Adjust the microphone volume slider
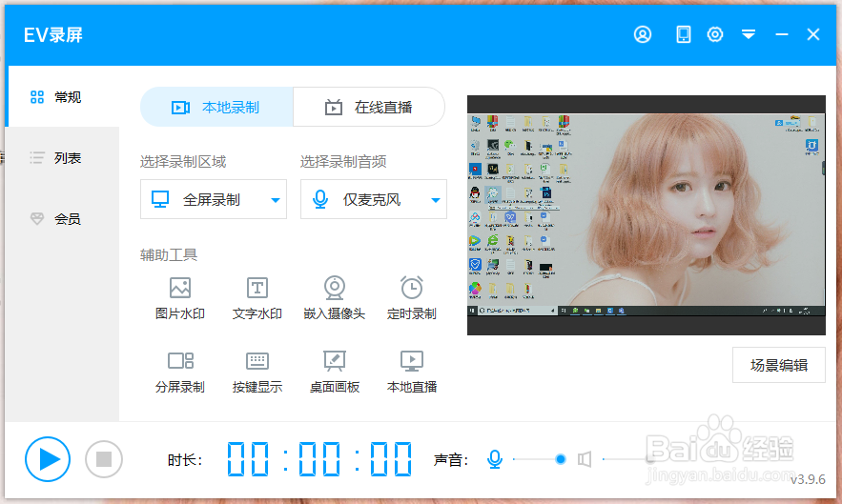The height and width of the screenshot is (504, 842). tap(539, 459)
